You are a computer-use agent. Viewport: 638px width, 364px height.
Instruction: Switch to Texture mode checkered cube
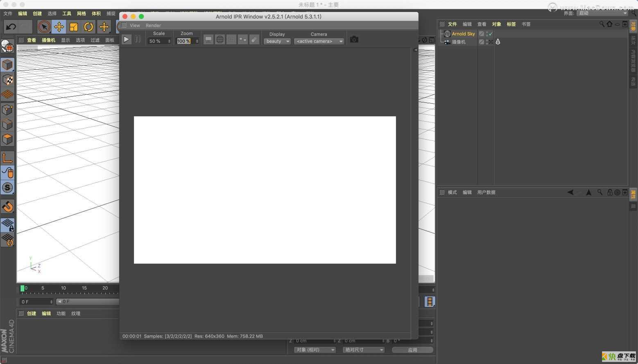(x=7, y=80)
